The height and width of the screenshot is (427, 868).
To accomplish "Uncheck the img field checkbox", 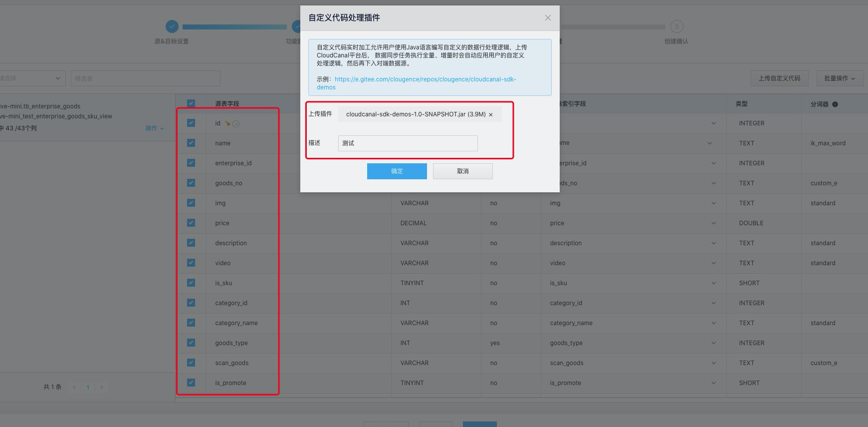I will (191, 203).
